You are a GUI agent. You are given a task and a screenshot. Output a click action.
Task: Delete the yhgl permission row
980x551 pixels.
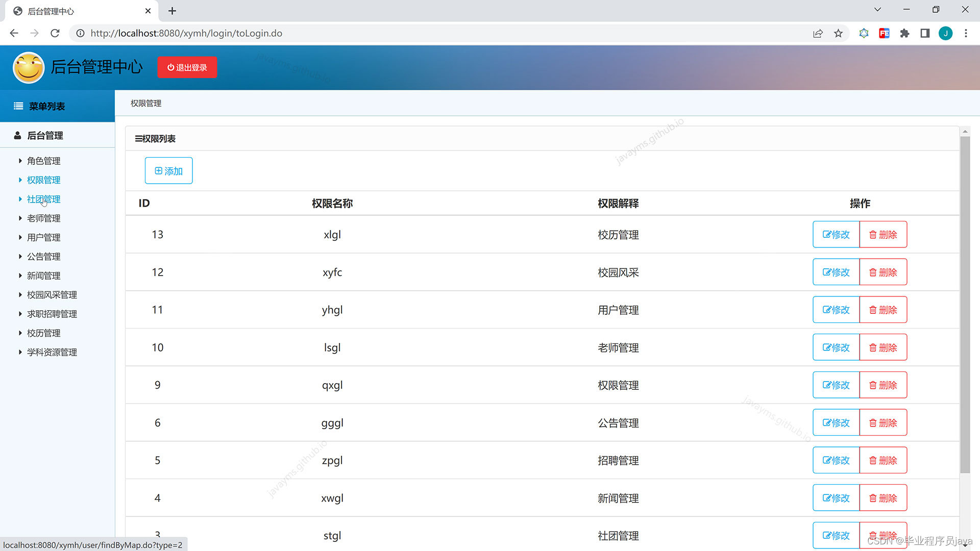click(x=883, y=310)
